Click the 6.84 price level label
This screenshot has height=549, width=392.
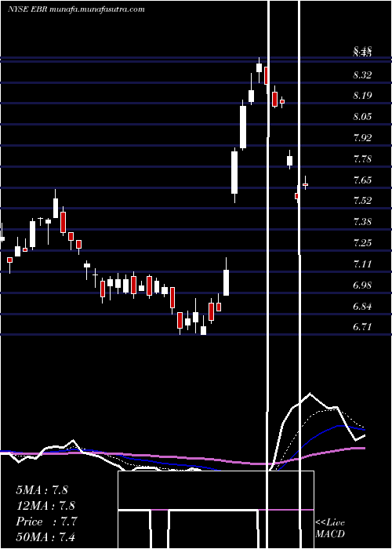(x=362, y=307)
